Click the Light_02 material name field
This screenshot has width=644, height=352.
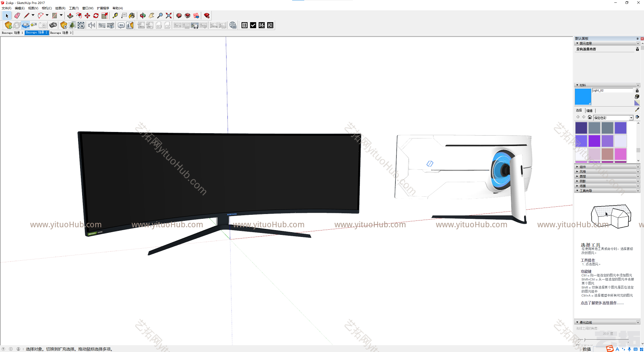[612, 91]
